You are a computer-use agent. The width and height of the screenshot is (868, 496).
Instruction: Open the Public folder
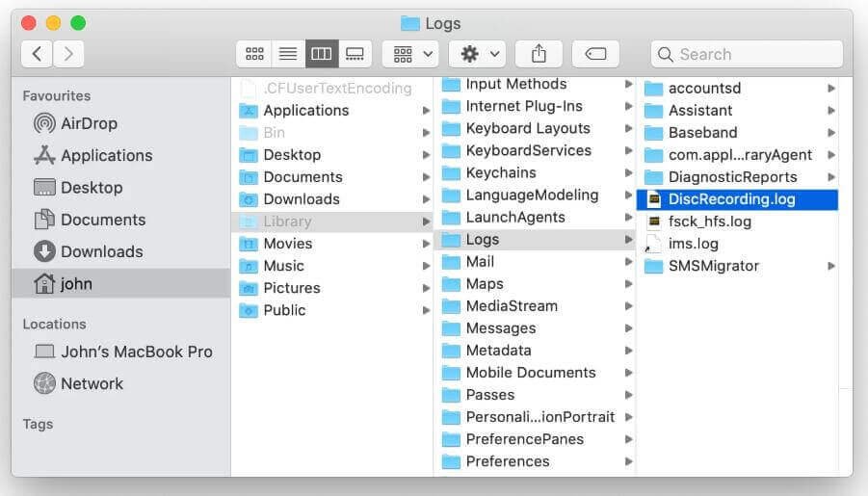332,310
